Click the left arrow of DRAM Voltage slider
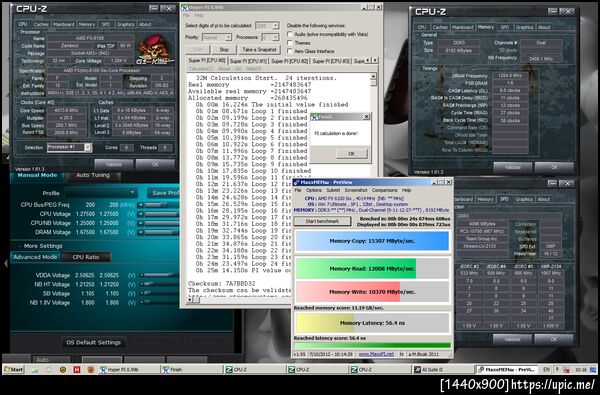The image size is (600, 395). pos(141,233)
